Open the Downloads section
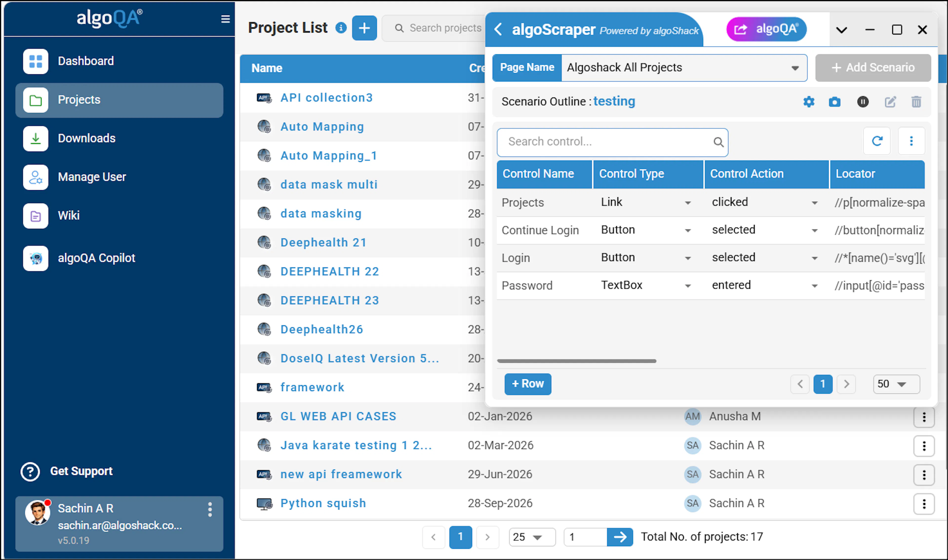 pos(119,139)
